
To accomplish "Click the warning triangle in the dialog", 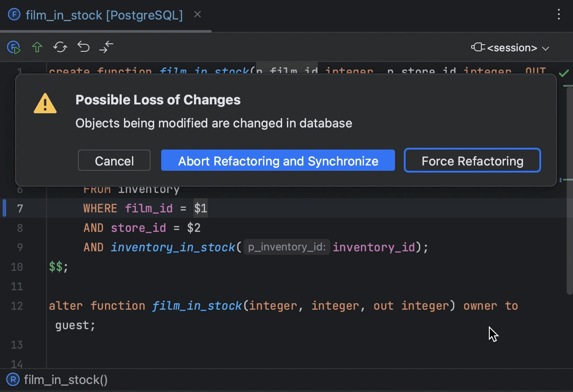I will click(x=45, y=104).
